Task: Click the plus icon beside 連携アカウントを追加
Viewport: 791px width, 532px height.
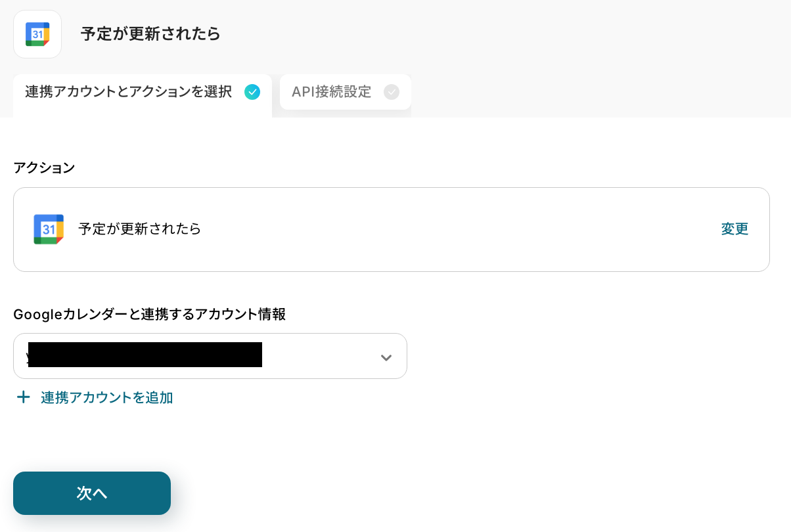Action: pos(24,397)
